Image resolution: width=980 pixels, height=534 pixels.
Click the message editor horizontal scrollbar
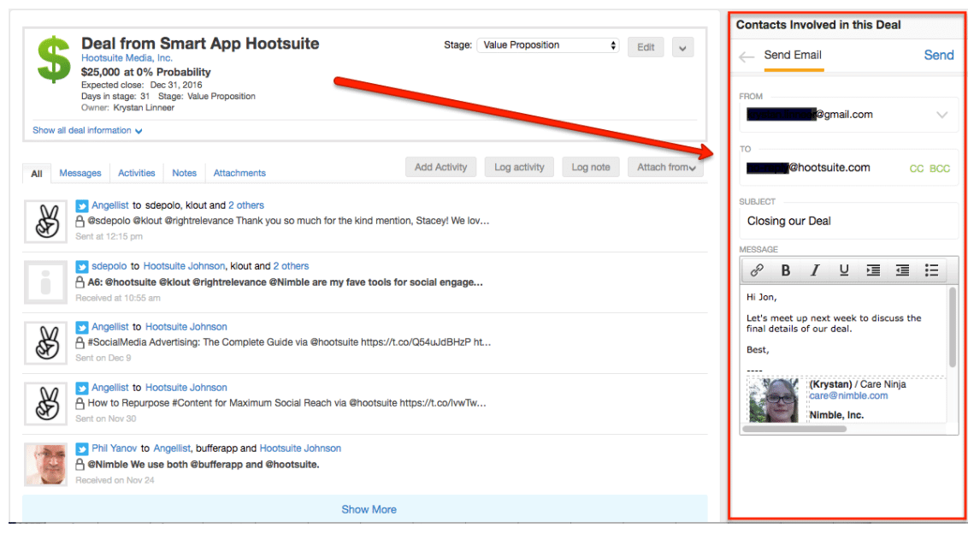point(795,429)
